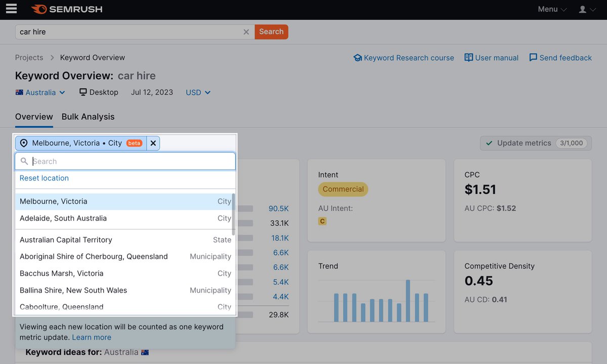Click the 33.1K volume value
The image size is (607, 364).
pyautogui.click(x=279, y=223)
